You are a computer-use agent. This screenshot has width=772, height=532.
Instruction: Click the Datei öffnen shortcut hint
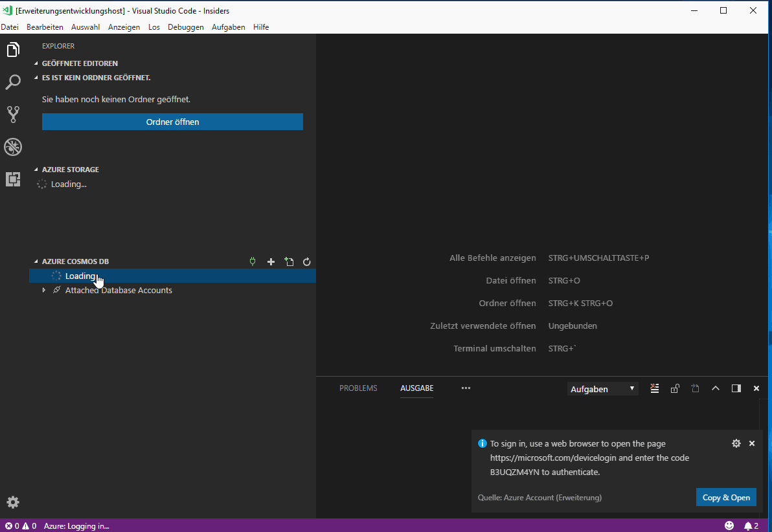pyautogui.click(x=511, y=280)
